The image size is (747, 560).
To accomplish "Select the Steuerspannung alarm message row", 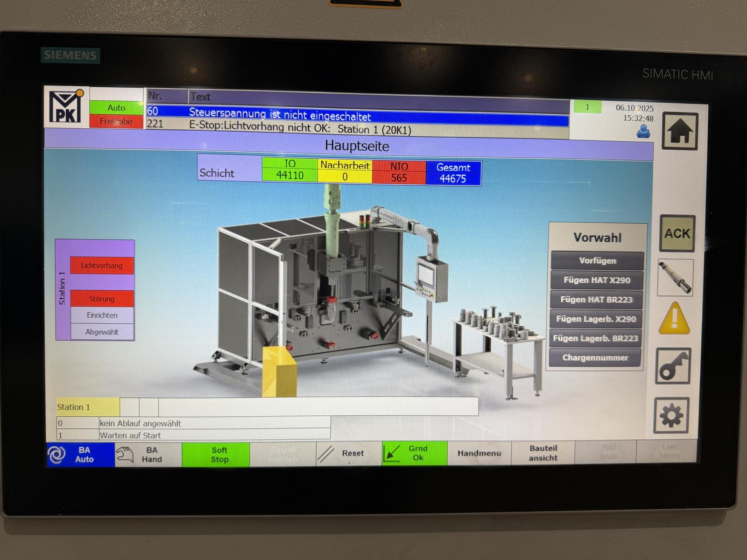I will tap(357, 113).
